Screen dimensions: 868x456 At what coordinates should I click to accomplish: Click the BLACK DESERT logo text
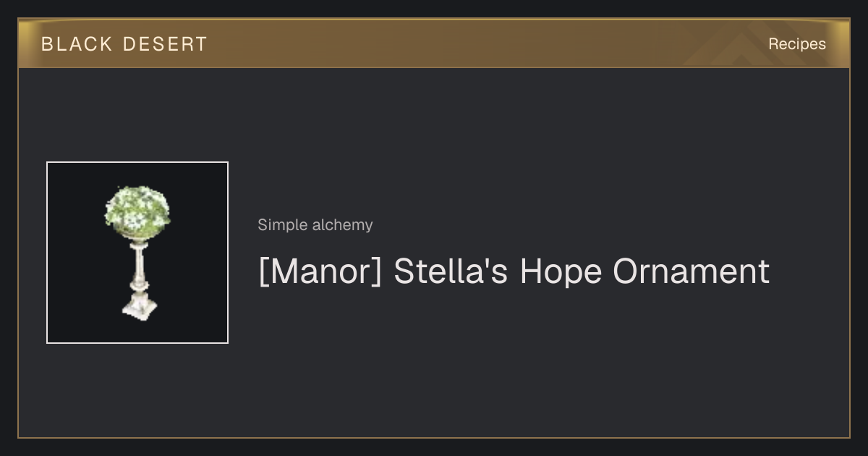124,44
